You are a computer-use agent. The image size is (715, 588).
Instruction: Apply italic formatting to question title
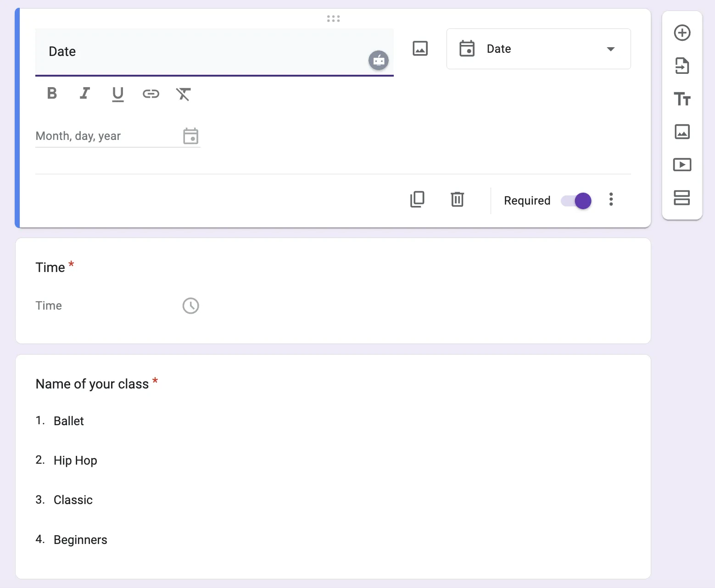(x=84, y=94)
